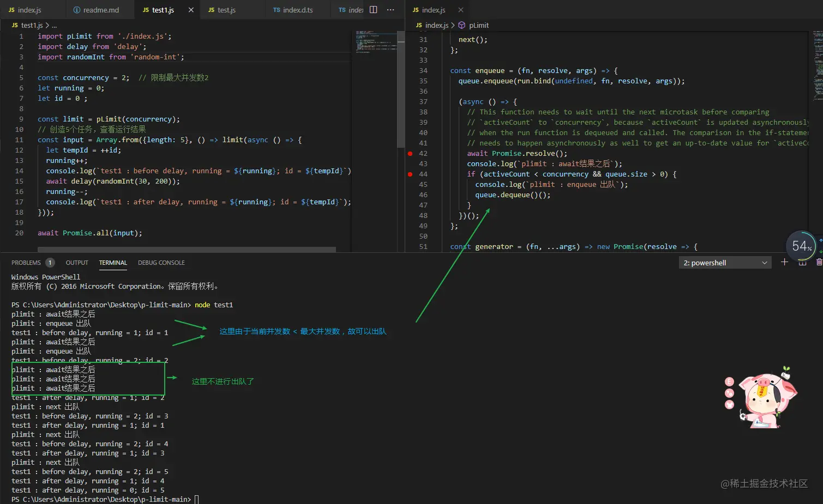Image resolution: width=823 pixels, height=504 pixels.
Task: Click line number 20 in test1.js gutter
Action: pos(19,233)
